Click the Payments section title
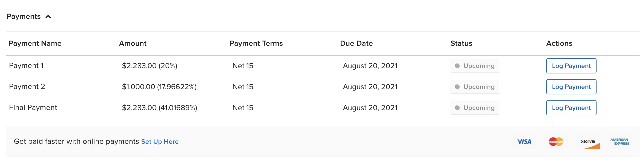644x164 pixels. tap(24, 16)
